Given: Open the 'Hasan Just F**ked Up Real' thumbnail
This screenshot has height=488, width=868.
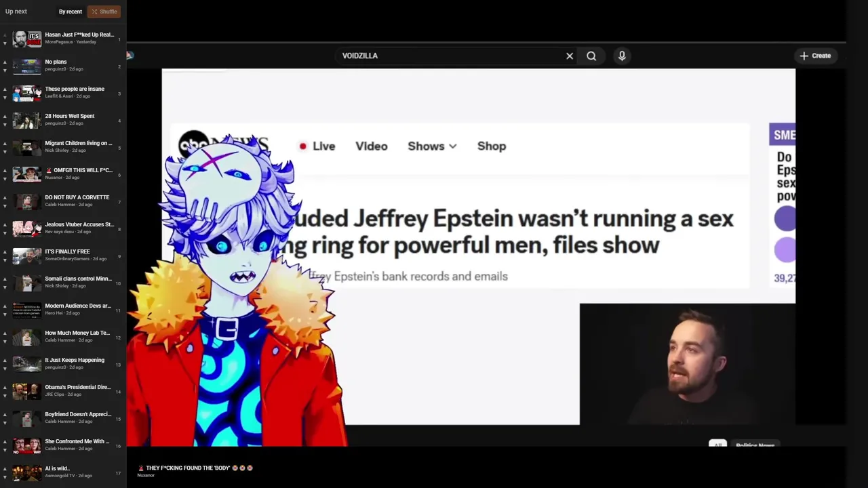Looking at the screenshot, I should 27,39.
